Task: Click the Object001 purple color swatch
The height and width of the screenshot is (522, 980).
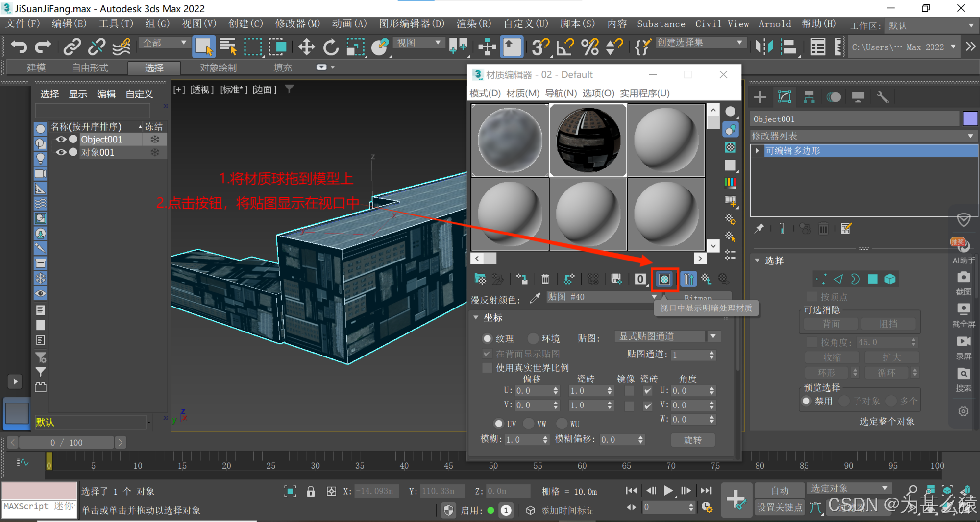Action: [x=970, y=119]
